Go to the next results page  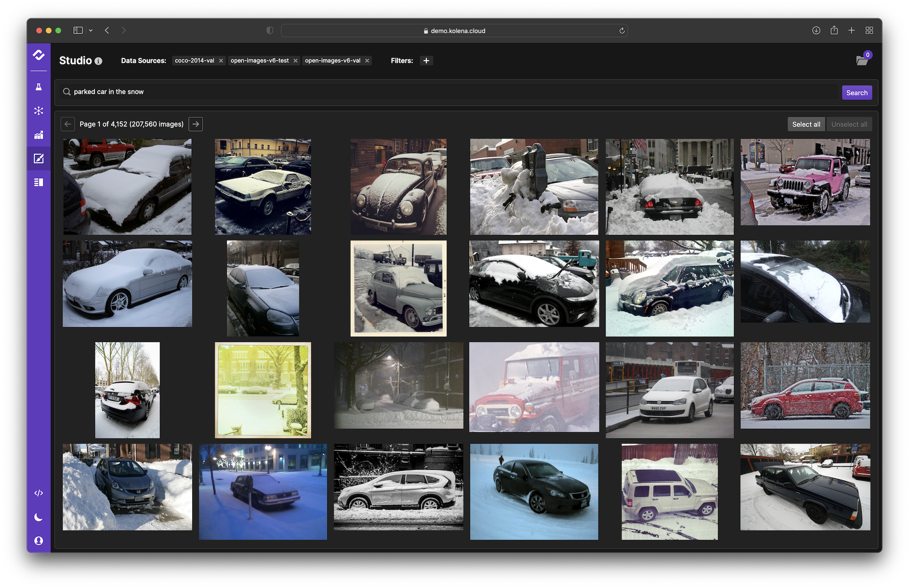pyautogui.click(x=196, y=124)
